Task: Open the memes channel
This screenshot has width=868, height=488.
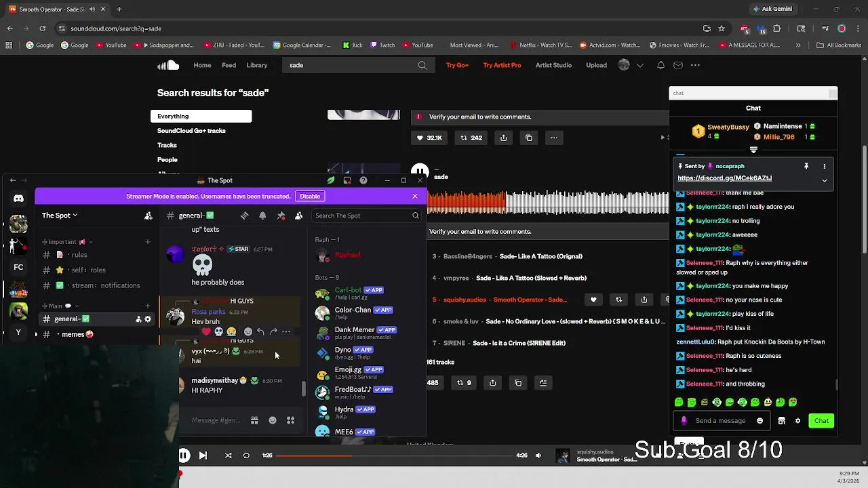Action: coord(96,334)
